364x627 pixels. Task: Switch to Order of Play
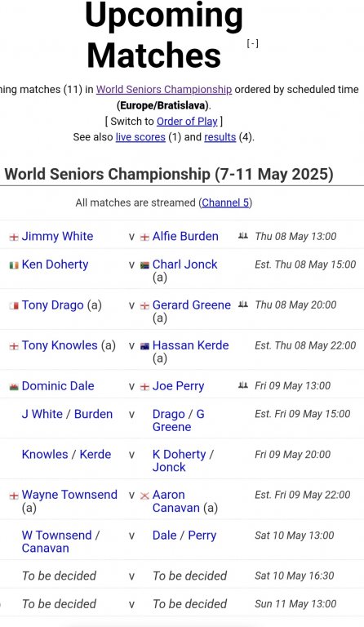187,121
